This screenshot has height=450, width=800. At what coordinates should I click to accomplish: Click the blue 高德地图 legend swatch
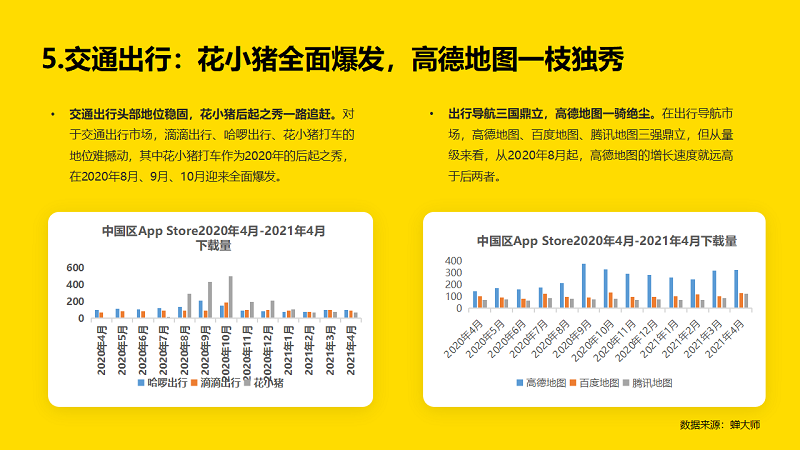pyautogui.click(x=520, y=383)
